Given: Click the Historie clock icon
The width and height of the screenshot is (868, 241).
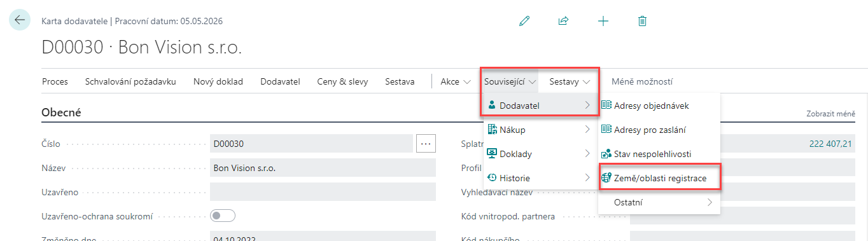Looking at the screenshot, I should [x=492, y=177].
